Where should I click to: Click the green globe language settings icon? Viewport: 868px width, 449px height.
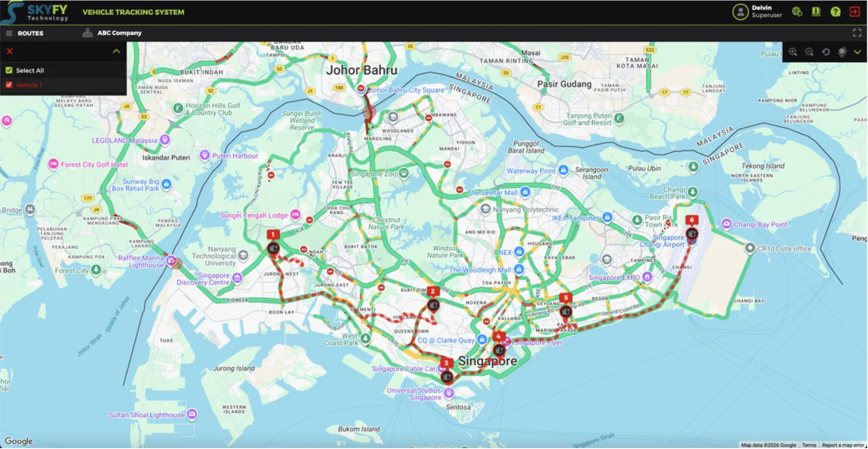(x=797, y=11)
